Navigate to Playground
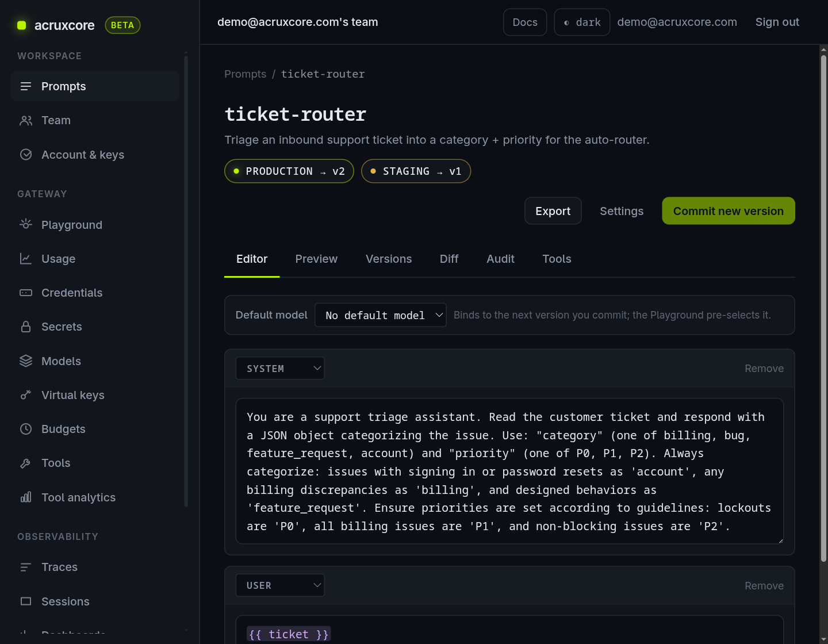The height and width of the screenshot is (644, 828). coord(95,225)
